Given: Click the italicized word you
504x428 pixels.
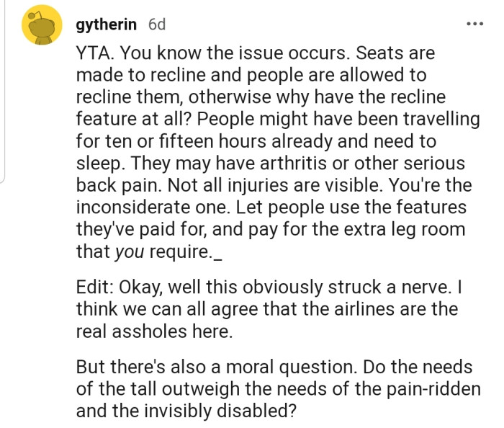Looking at the screenshot, I should point(130,252).
